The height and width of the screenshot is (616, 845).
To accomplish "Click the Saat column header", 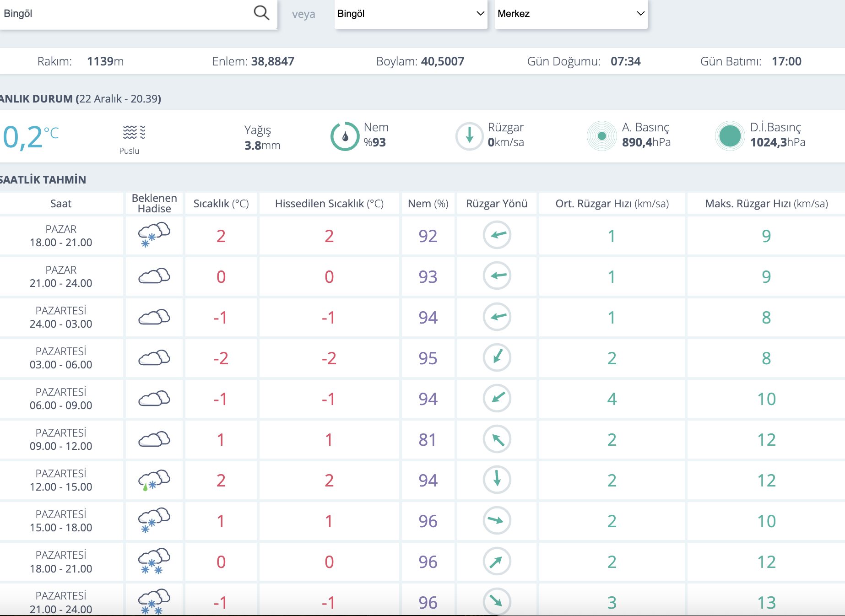I will (x=61, y=204).
